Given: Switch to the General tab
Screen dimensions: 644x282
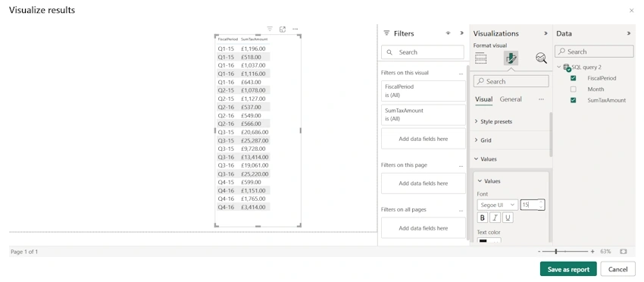Looking at the screenshot, I should point(511,99).
